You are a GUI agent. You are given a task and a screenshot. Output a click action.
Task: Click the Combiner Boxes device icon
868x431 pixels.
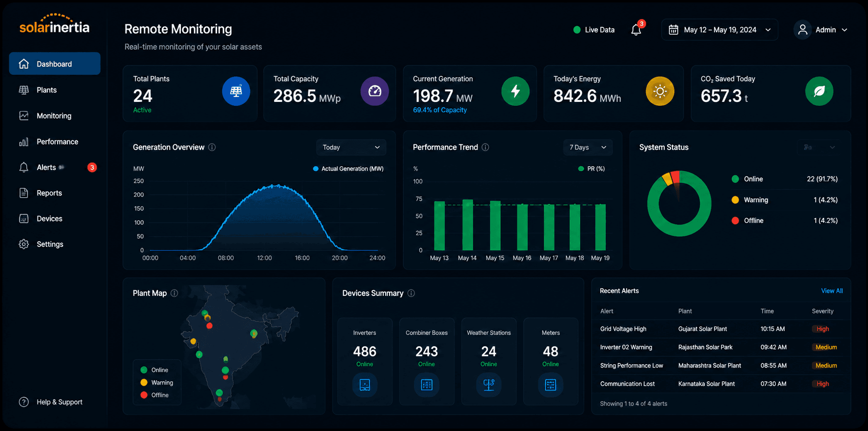tap(427, 385)
